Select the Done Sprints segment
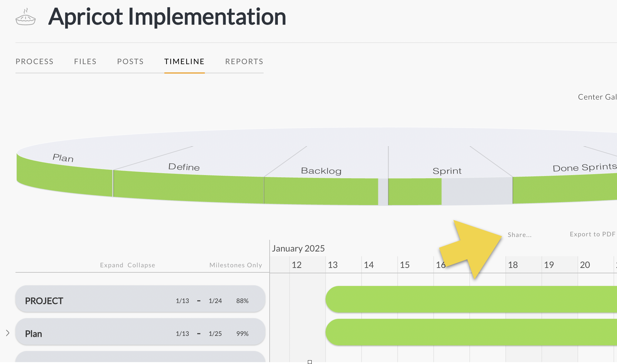 pyautogui.click(x=566, y=189)
